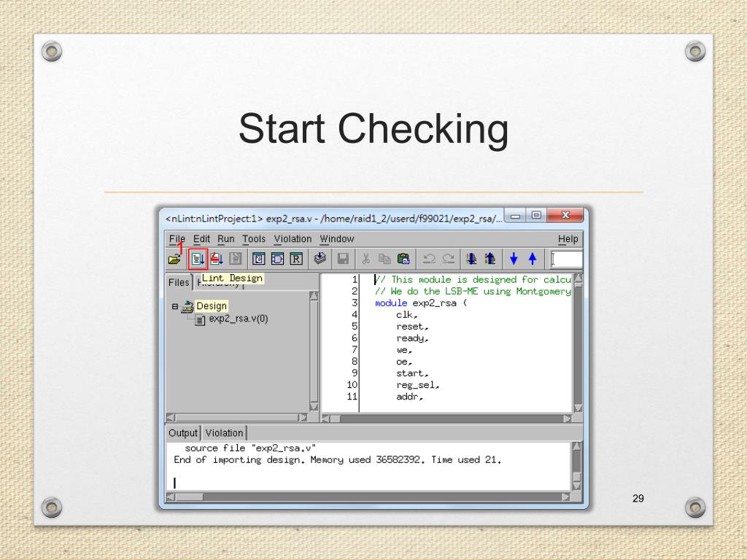Viewport: 747px width, 560px height.
Task: Click the floppy disk save icon
Action: click(x=343, y=259)
